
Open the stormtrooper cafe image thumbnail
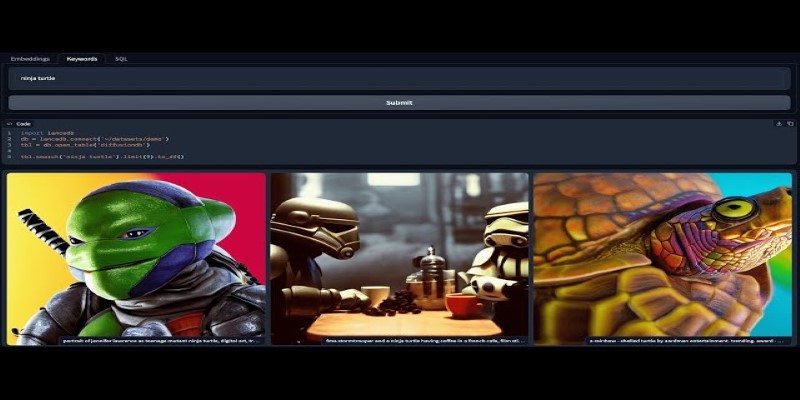(x=399, y=259)
